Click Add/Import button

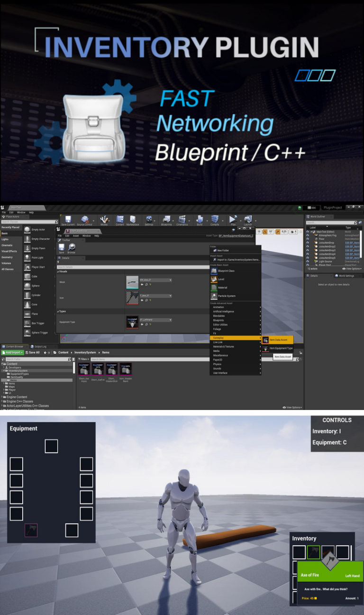12,353
